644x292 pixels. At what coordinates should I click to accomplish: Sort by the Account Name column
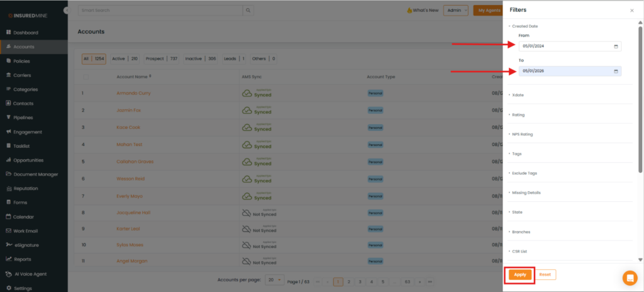click(134, 77)
